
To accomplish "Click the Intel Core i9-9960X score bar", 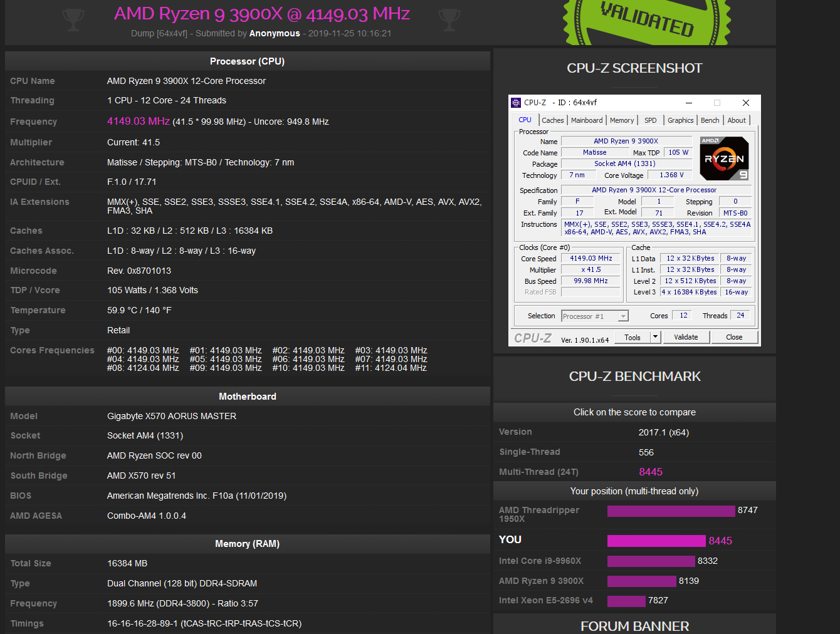I will point(651,561).
